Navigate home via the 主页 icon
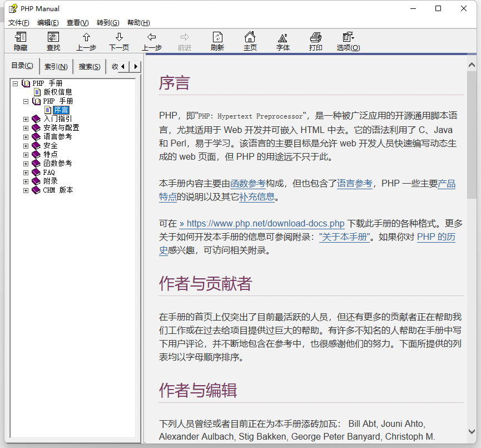 click(250, 41)
